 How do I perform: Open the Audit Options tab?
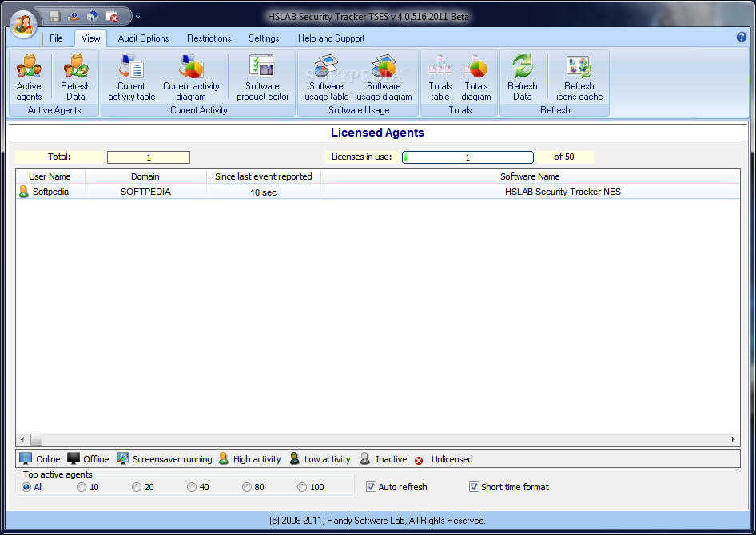coord(143,38)
